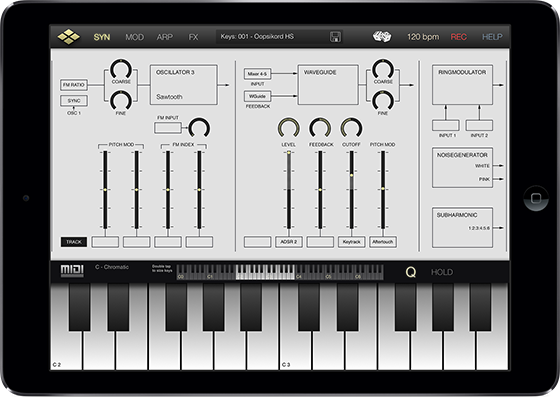Open the FX tab
560x398 pixels.
193,37
